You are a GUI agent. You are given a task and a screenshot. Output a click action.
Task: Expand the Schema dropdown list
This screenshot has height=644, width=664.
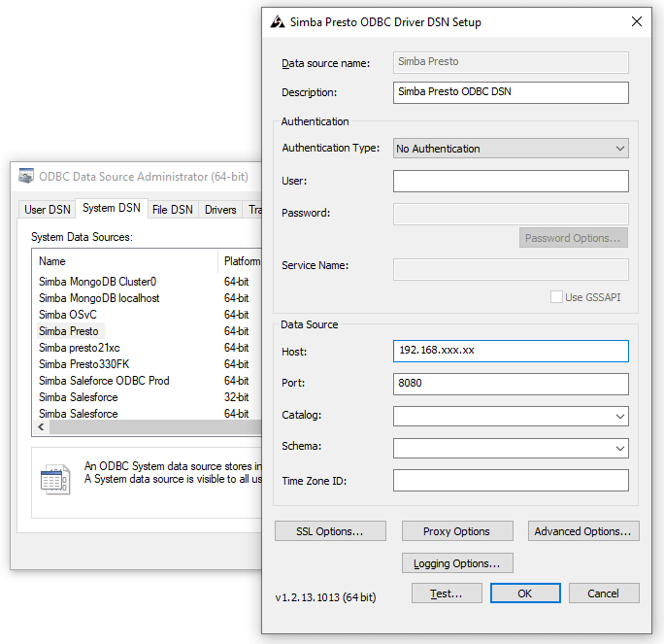[x=620, y=448]
